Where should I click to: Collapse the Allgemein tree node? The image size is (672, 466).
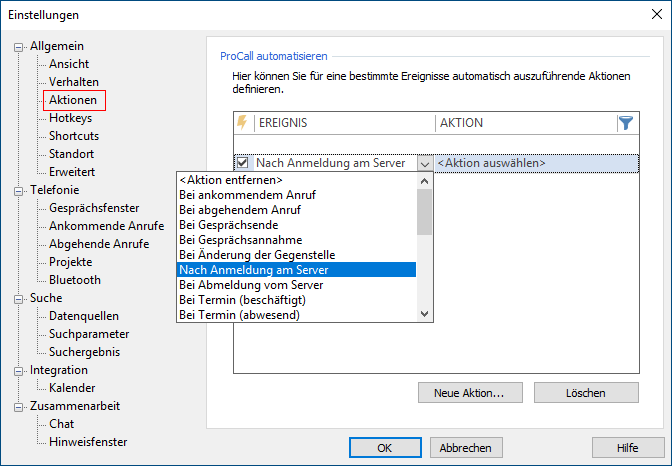pyautogui.click(x=18, y=47)
